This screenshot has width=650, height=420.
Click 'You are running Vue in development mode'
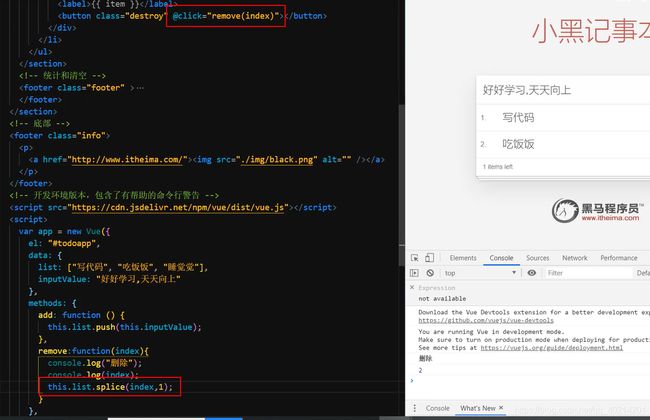pyautogui.click(x=491, y=332)
